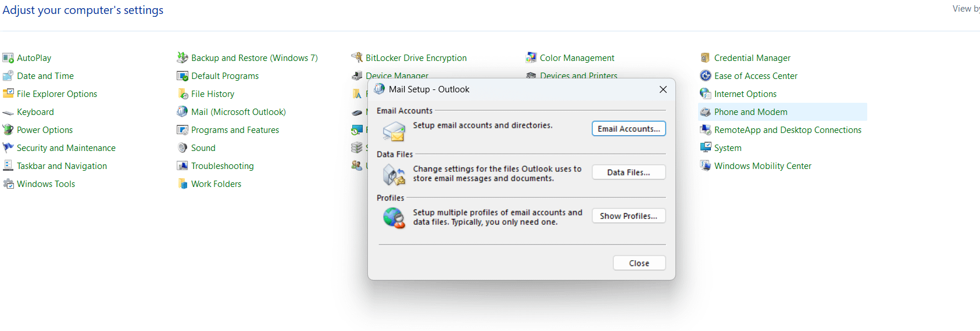Click the Email Accounts... button
Screen dimensions: 980x331
click(629, 129)
